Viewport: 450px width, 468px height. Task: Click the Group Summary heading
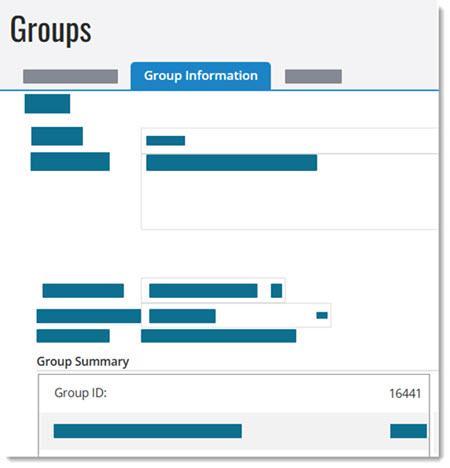coord(83,361)
